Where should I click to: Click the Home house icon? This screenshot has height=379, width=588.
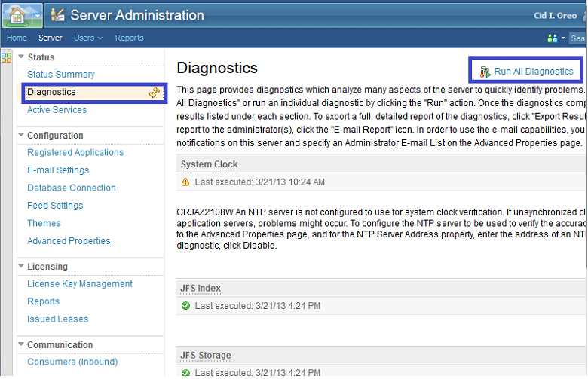pyautogui.click(x=17, y=14)
